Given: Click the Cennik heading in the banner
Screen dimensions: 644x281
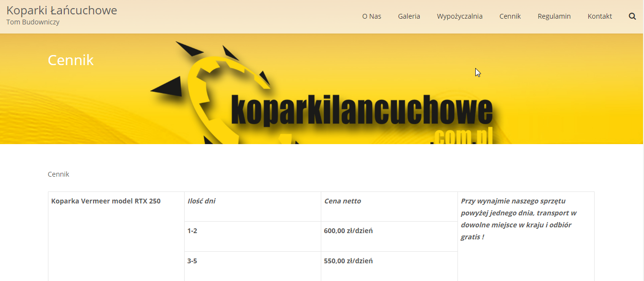Looking at the screenshot, I should pos(70,60).
